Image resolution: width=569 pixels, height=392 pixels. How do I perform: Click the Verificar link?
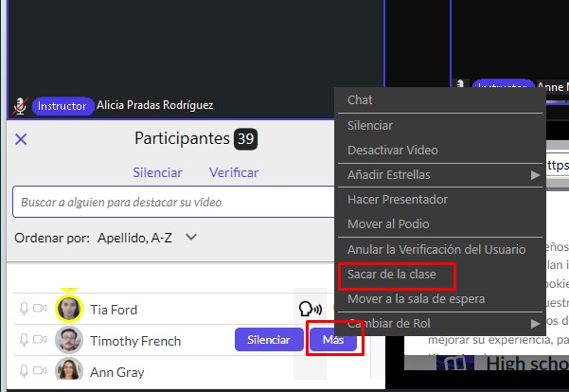coord(234,172)
